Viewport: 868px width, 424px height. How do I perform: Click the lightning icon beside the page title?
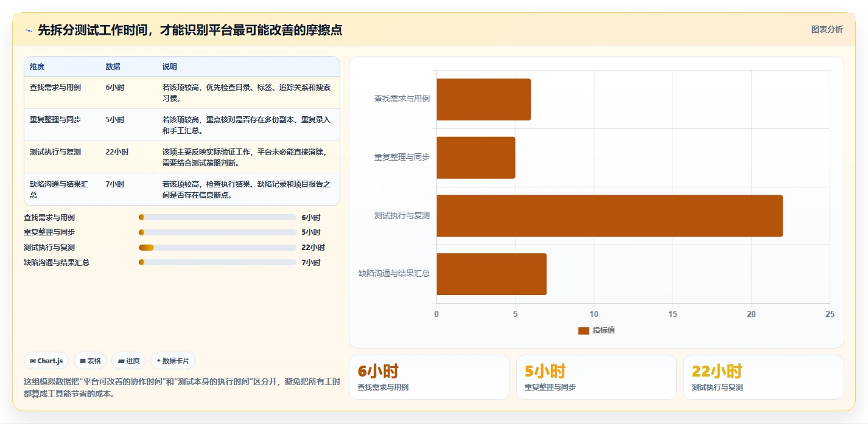[29, 30]
